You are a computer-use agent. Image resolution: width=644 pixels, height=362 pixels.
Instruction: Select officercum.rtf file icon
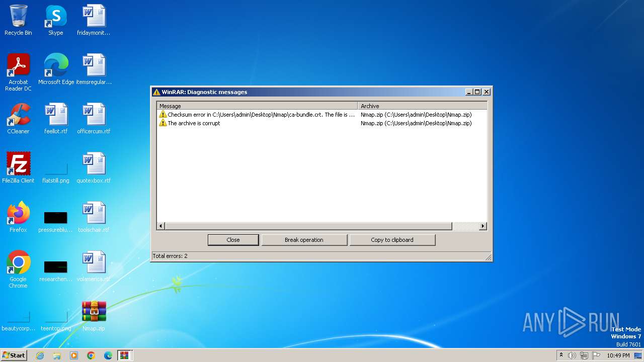pyautogui.click(x=94, y=119)
